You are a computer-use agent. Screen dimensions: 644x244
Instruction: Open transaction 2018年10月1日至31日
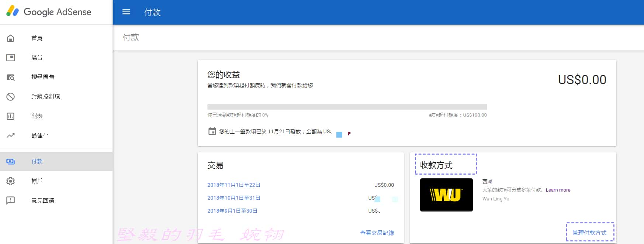234,198
